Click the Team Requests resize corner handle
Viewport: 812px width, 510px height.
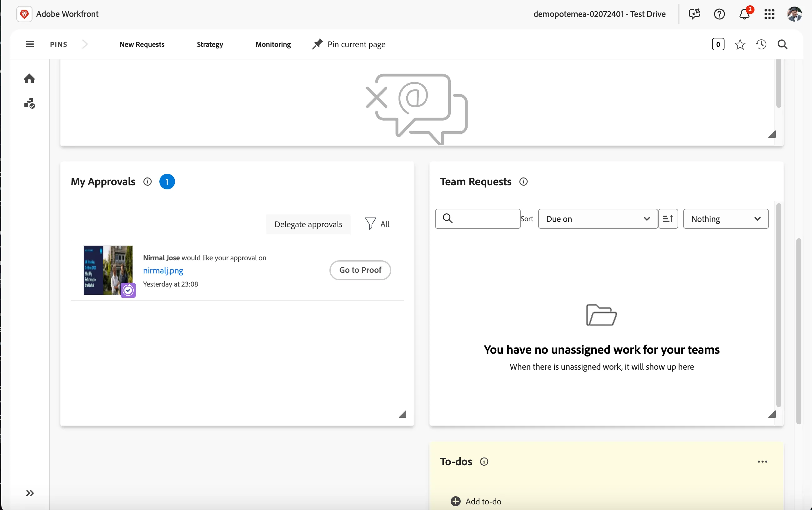click(772, 414)
